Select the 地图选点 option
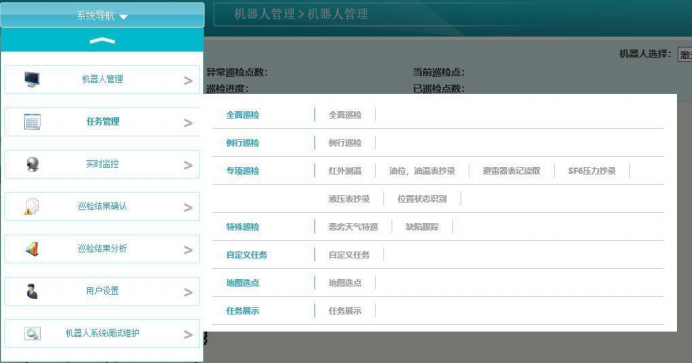This screenshot has height=364, width=692. tap(345, 283)
